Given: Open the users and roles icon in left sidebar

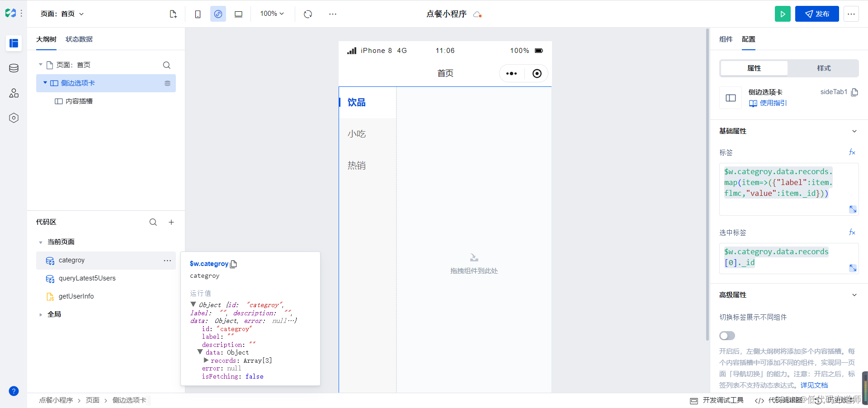Looking at the screenshot, I should (x=14, y=93).
